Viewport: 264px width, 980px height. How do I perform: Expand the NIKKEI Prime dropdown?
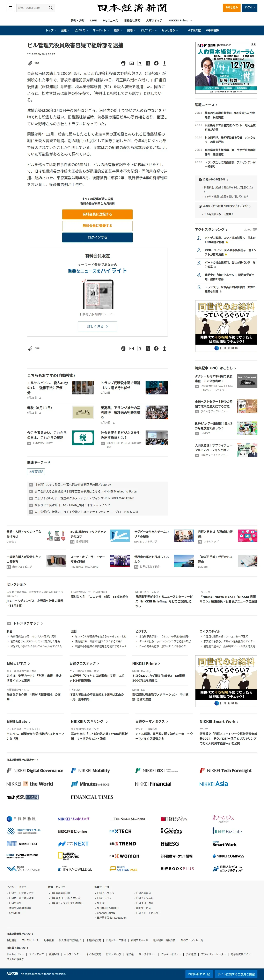180,21
